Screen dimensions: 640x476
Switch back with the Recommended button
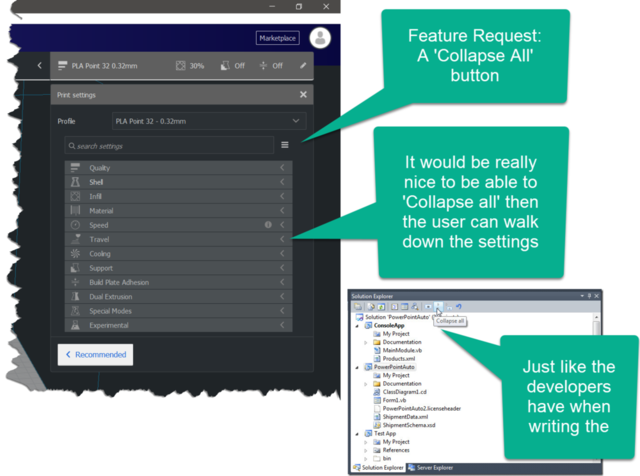96,354
